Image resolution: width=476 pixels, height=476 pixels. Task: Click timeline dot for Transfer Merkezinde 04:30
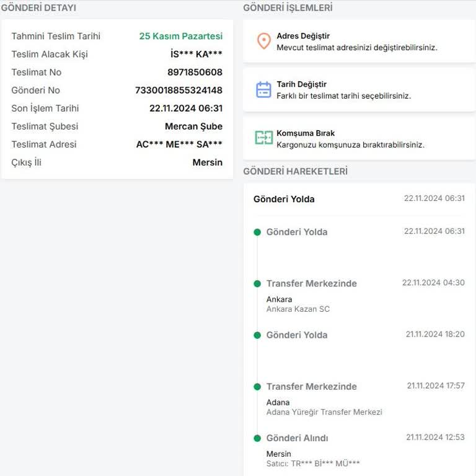(257, 283)
